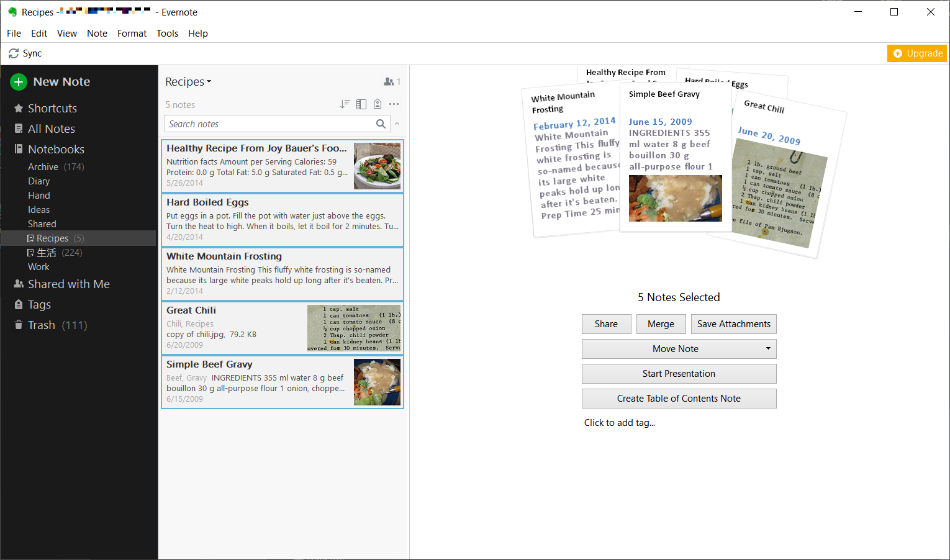Select the Hand notebook
Image resolution: width=950 pixels, height=560 pixels.
(38, 196)
